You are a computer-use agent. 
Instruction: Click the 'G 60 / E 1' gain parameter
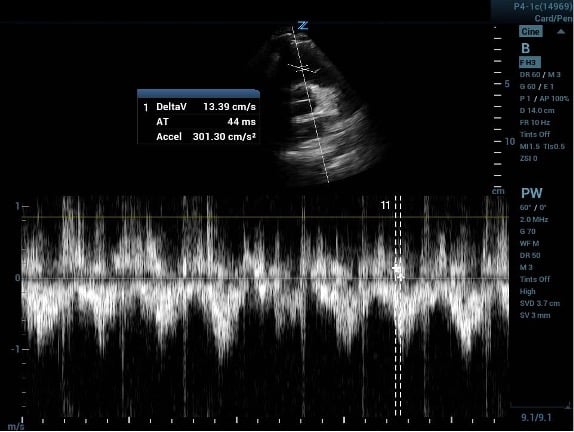537,87
